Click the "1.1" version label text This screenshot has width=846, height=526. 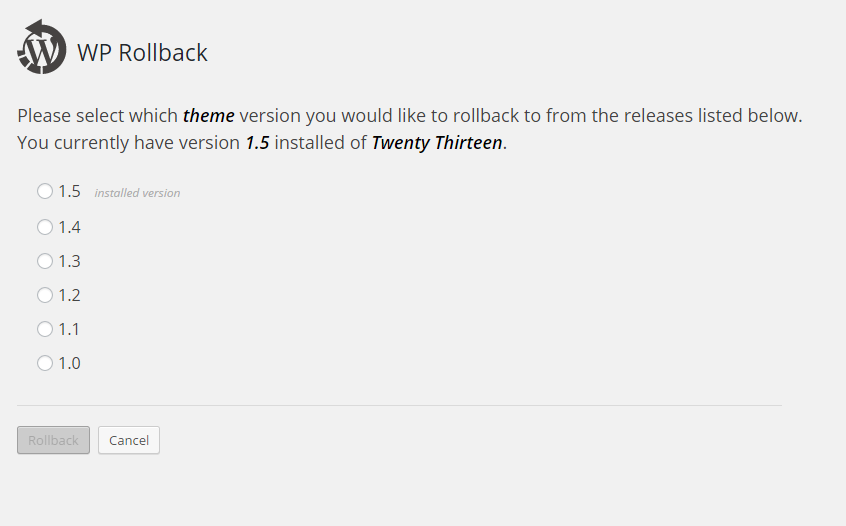(69, 329)
